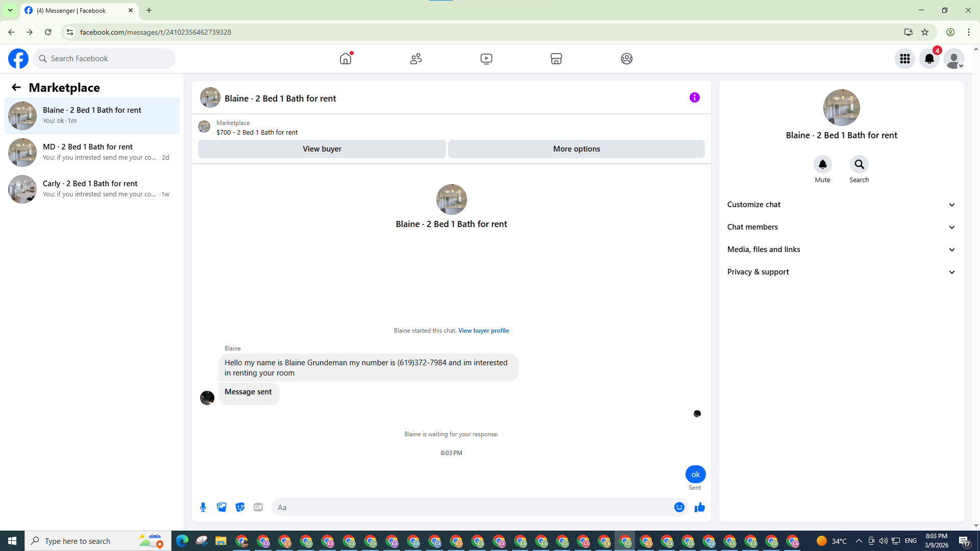Open the GIF picker

pos(258,507)
